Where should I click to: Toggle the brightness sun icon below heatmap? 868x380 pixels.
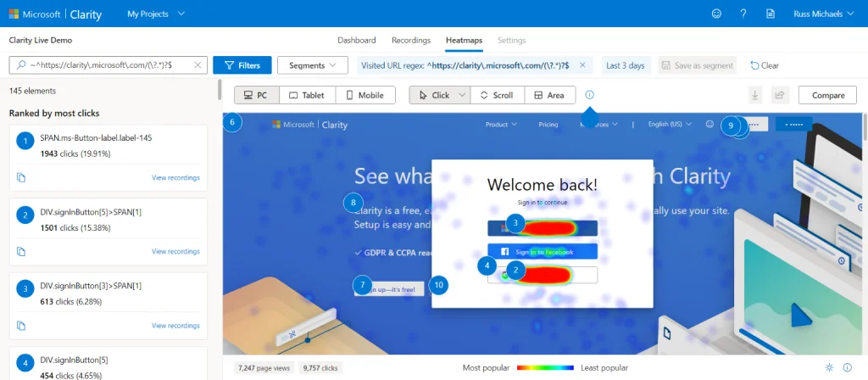[829, 367]
